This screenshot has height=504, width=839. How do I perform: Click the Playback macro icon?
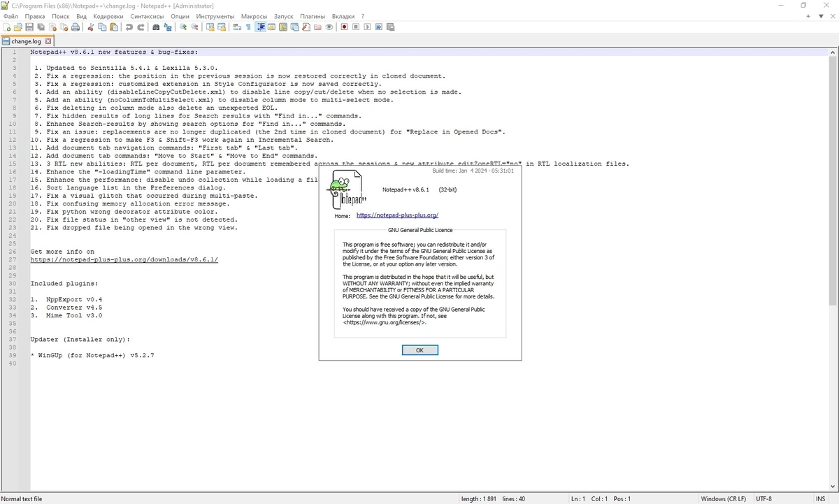367,27
